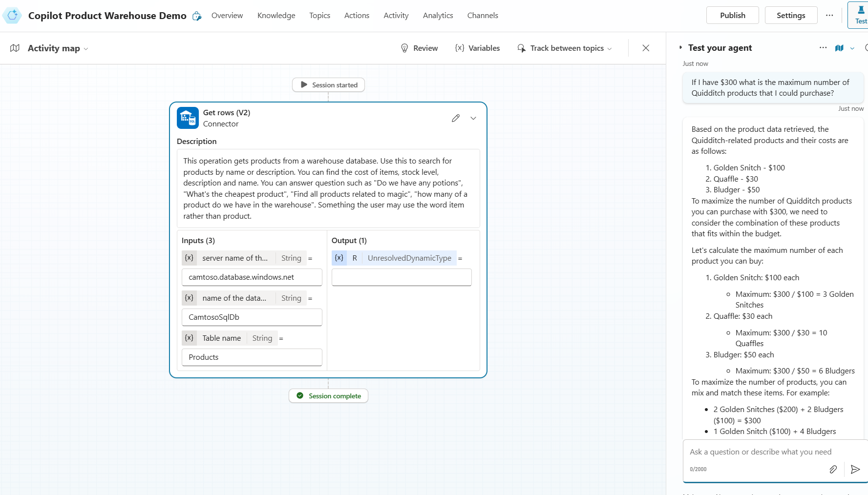The height and width of the screenshot is (495, 868).
Task: Click the variable icon for Table name input
Action: click(189, 338)
